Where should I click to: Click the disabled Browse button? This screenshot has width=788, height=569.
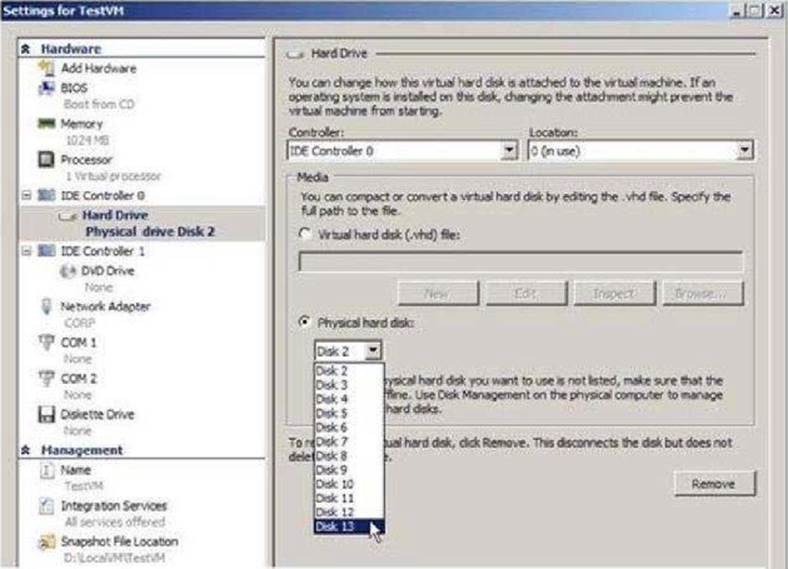tap(703, 293)
